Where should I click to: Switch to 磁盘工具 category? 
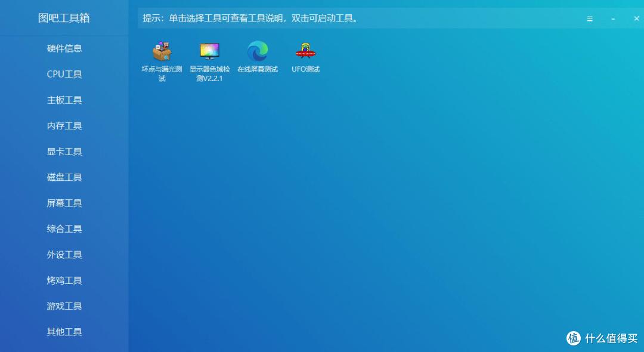tap(64, 177)
